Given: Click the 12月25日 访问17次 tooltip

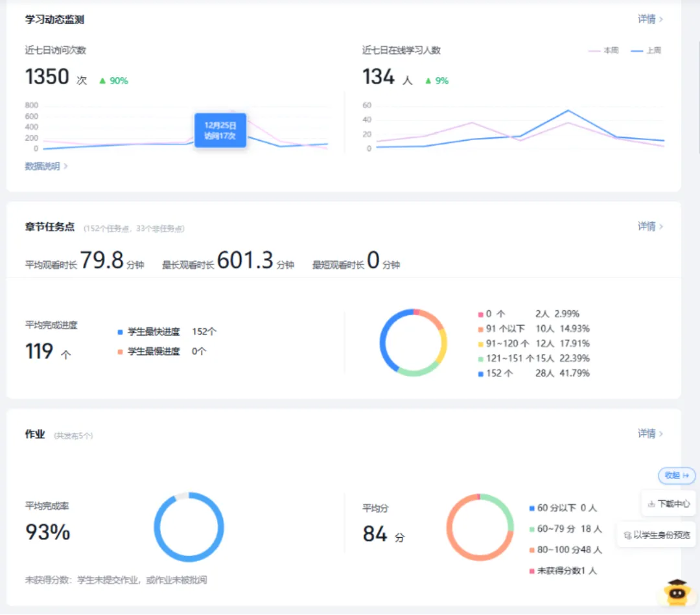Looking at the screenshot, I should 220,130.
